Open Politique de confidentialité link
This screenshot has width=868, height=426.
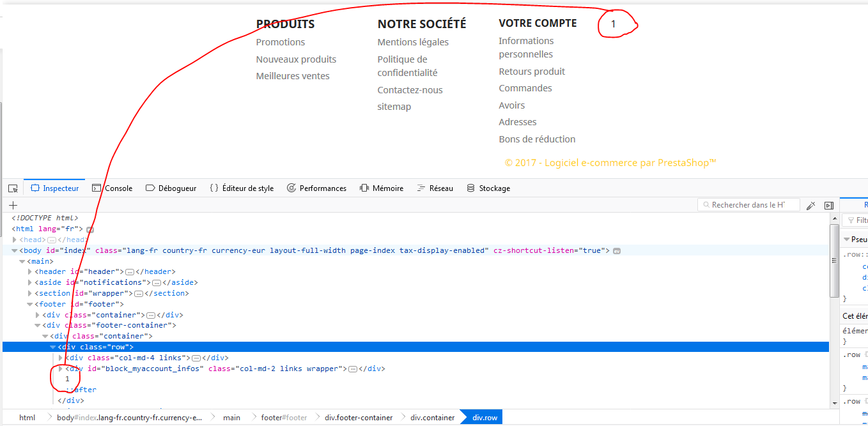[x=407, y=66]
